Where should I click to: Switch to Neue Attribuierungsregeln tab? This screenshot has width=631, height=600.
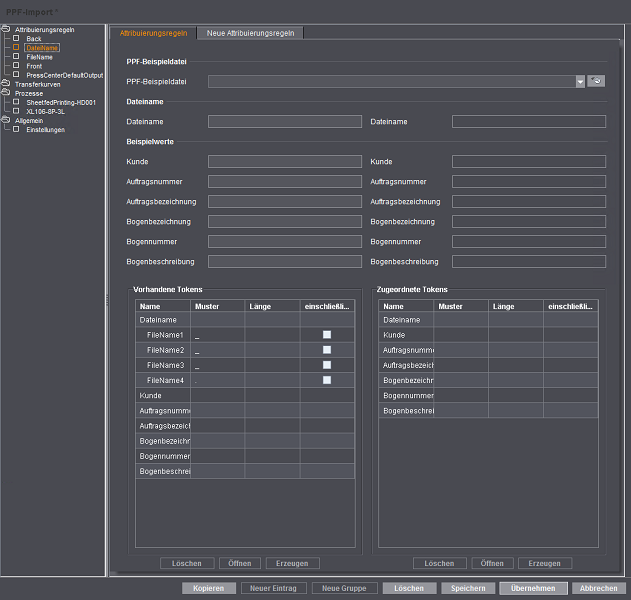pyautogui.click(x=250, y=33)
